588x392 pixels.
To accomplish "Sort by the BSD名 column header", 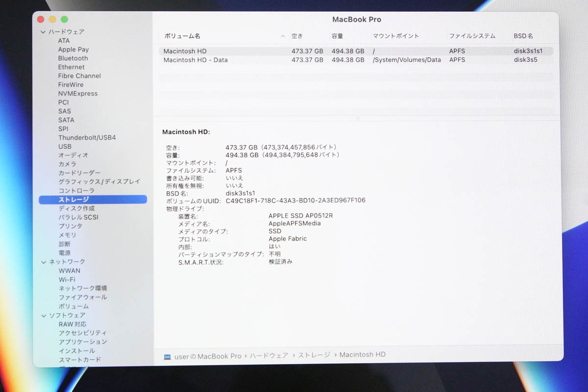I will pos(523,36).
